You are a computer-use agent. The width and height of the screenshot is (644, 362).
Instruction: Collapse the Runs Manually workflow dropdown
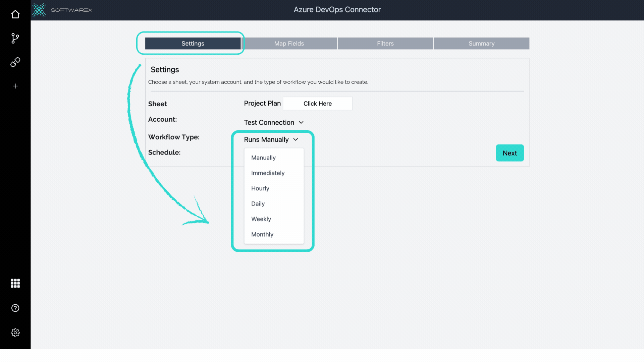coord(271,139)
